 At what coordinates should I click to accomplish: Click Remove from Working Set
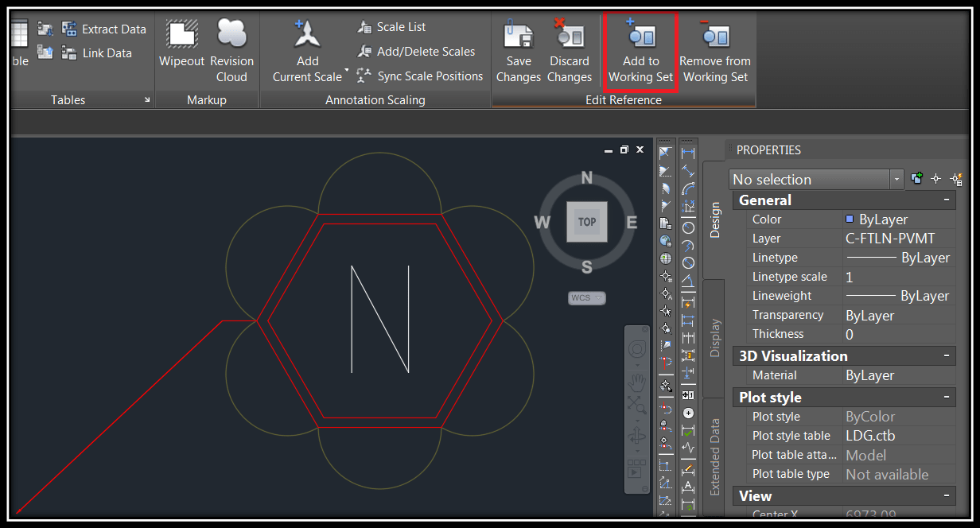point(715,51)
